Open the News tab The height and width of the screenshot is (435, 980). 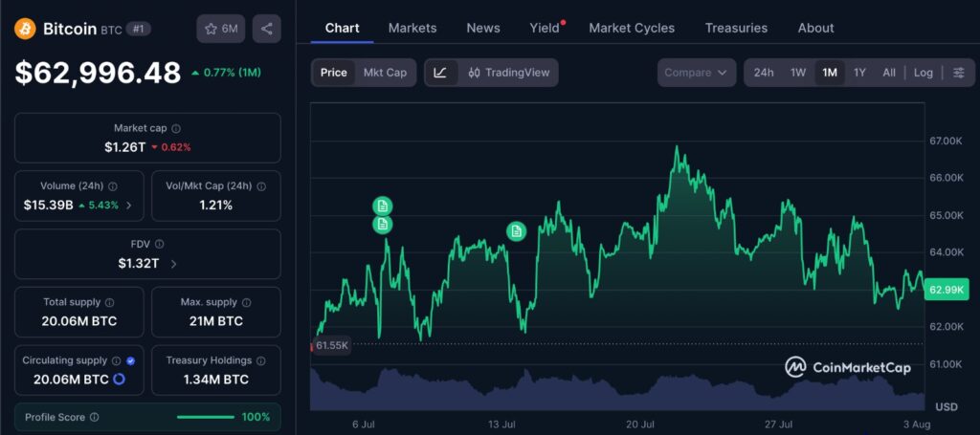coord(483,28)
